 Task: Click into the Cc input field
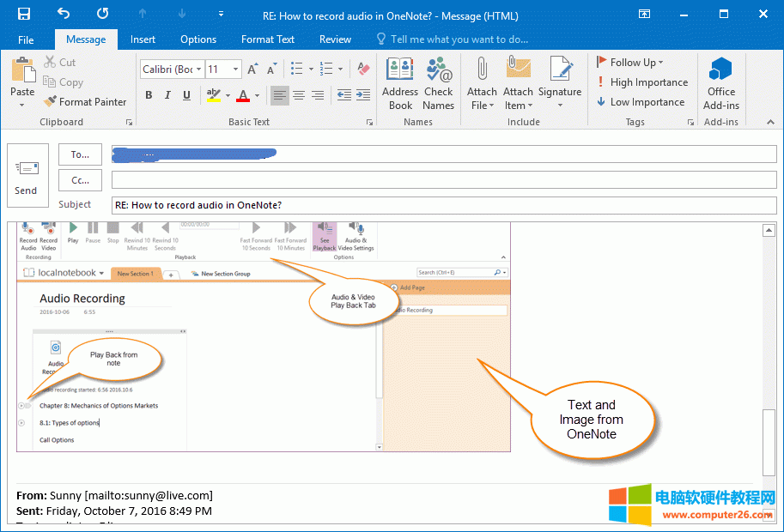click(x=443, y=180)
